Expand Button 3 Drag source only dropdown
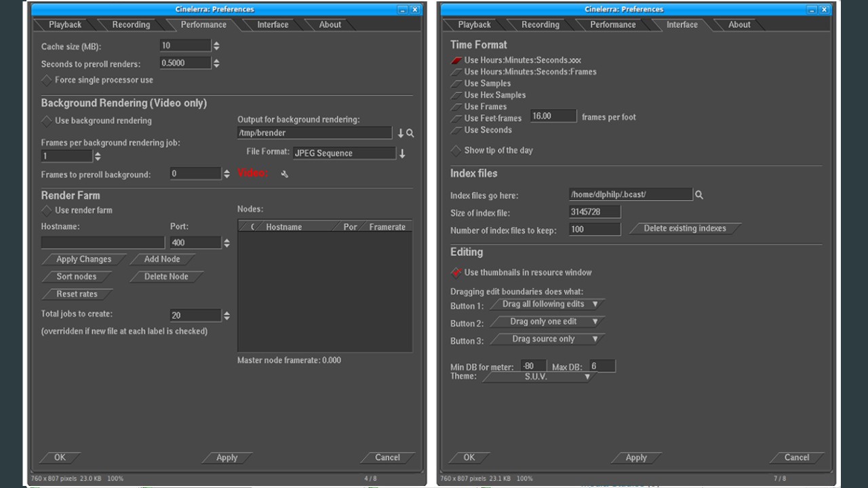The width and height of the screenshot is (868, 488). point(549,339)
